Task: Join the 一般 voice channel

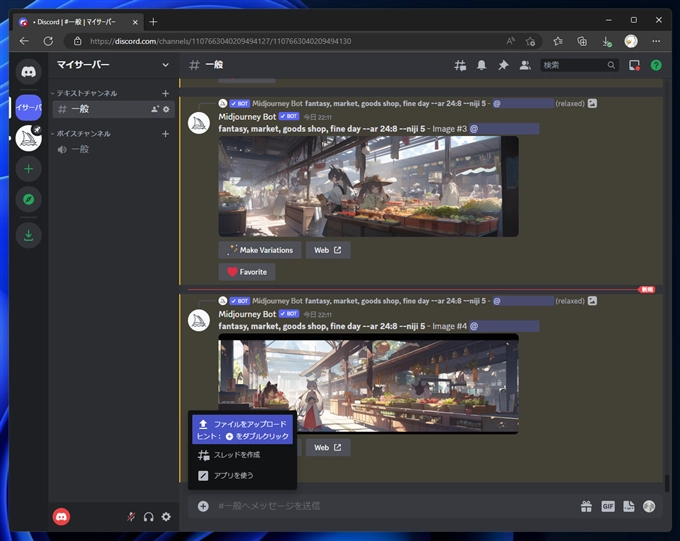Action: click(114, 149)
